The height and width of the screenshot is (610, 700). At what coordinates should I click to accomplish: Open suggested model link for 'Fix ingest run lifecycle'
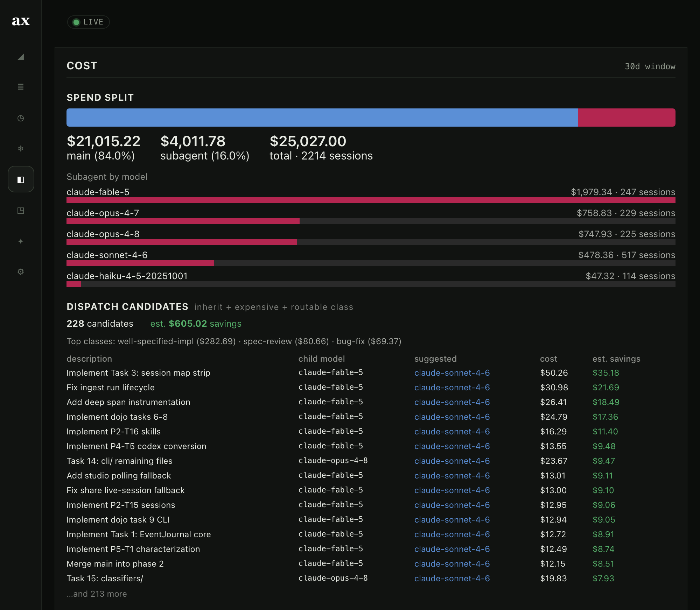452,388
